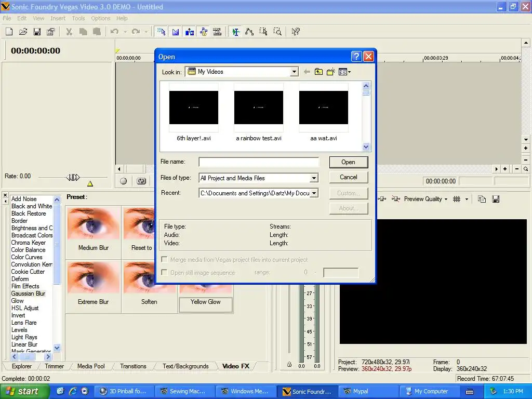
Task: Click the Redo arrow in the toolbar
Action: (x=136, y=32)
